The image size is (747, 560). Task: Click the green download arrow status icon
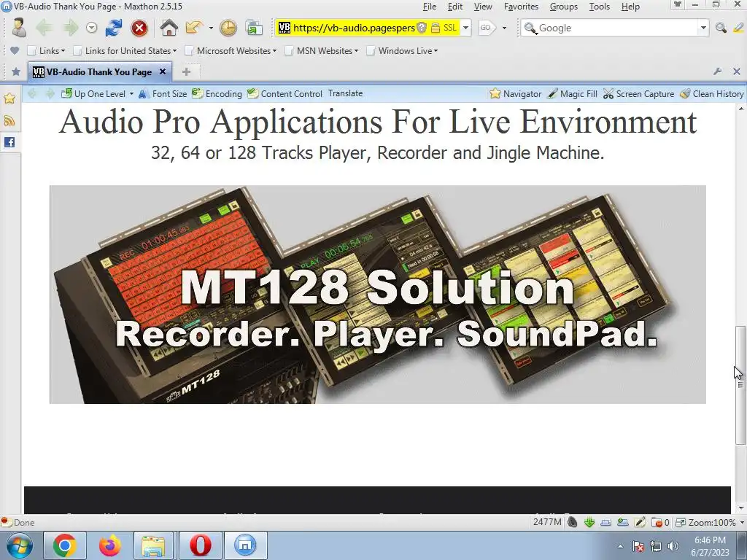(x=589, y=522)
